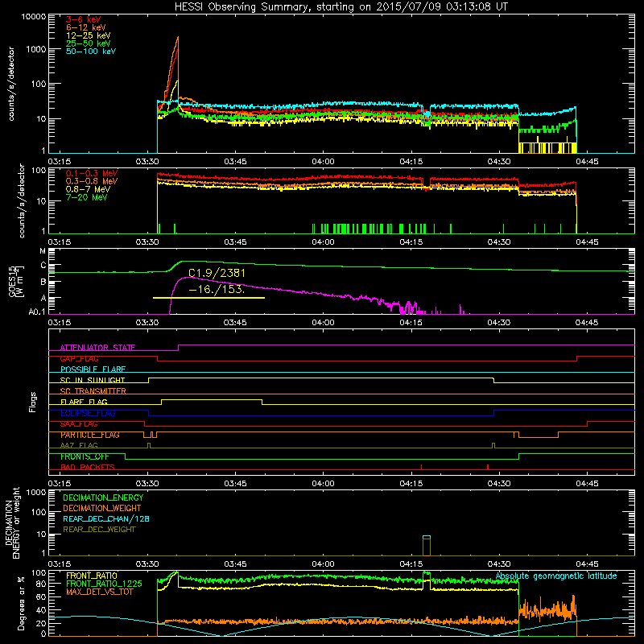Select the FLARE_FLAG label
This screenshot has width=644, height=644.
pos(84,402)
